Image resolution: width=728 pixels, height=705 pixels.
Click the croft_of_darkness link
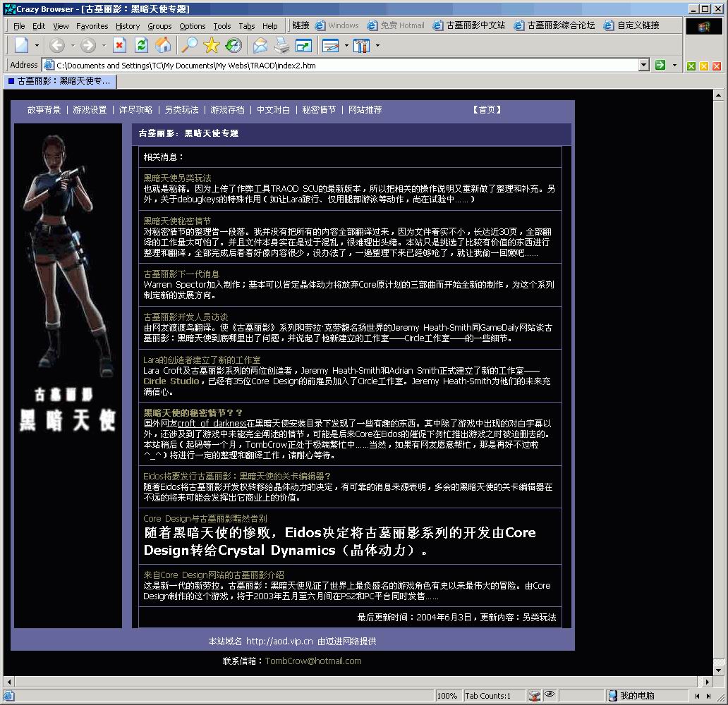212,423
